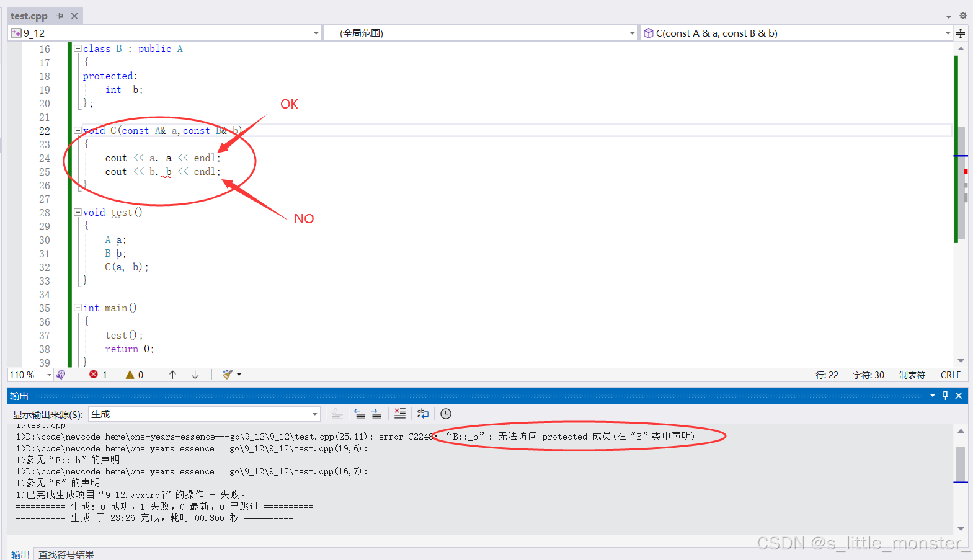Toggle word wrap in output panel
This screenshot has height=560, width=973.
423,414
